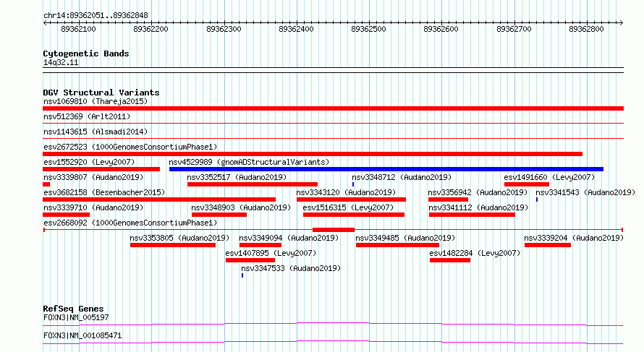This screenshot has width=644, height=352.
Task: Select nsv3339204 (Audano2019) label
Action: [574, 238]
